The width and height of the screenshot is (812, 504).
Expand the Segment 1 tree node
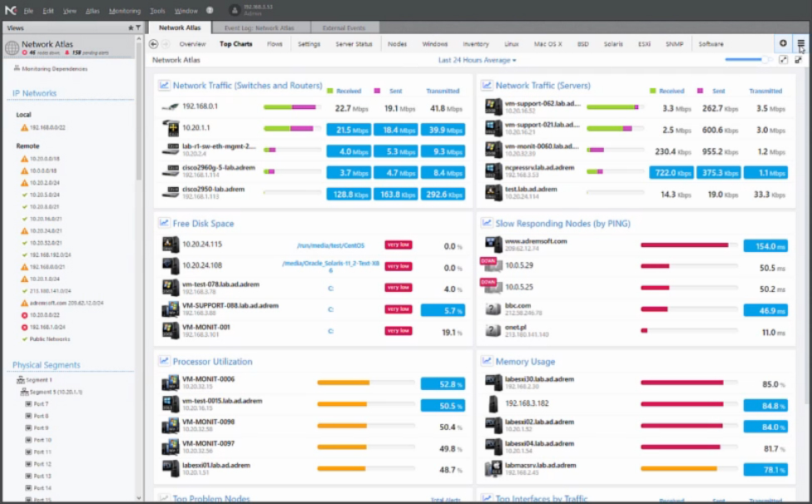point(20,380)
